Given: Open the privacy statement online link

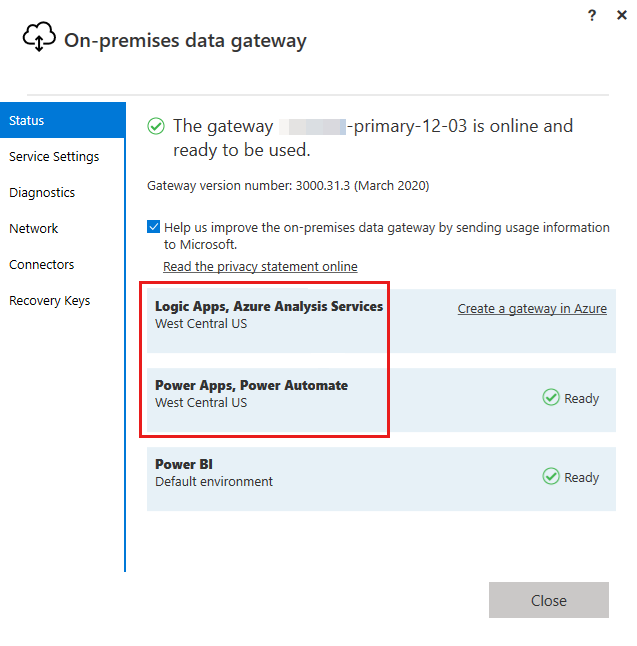Looking at the screenshot, I should click(x=260, y=267).
